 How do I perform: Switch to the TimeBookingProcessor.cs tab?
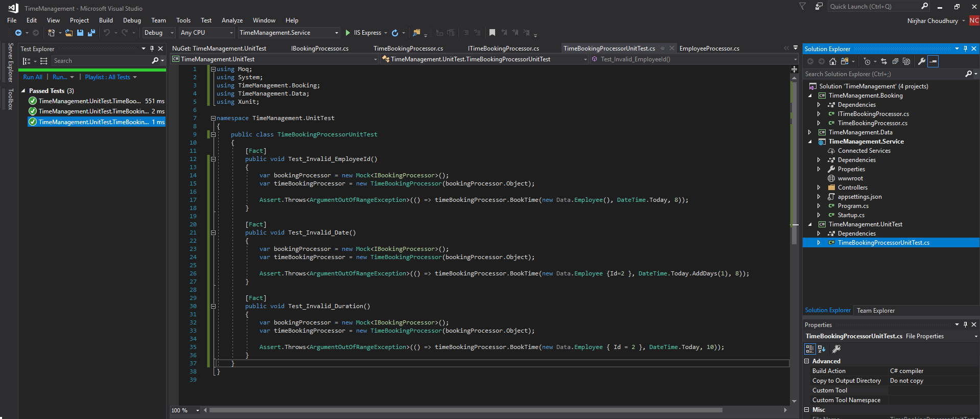click(x=408, y=49)
